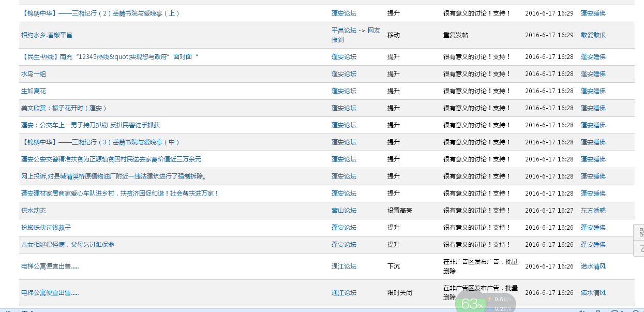The width and height of the screenshot is (644, 312).
Task: Go to 营山论坛 forum link
Action: pyautogui.click(x=344, y=211)
